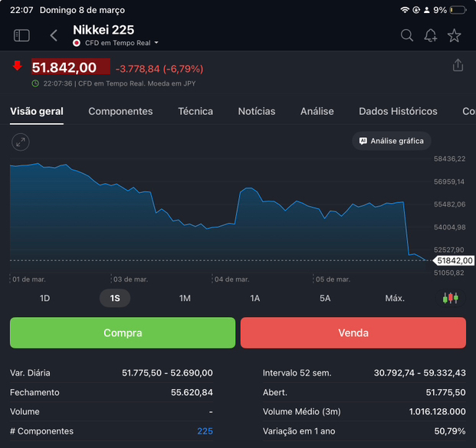The width and height of the screenshot is (476, 448).
Task: Add a price alert with bell icon
Action: click(x=431, y=35)
